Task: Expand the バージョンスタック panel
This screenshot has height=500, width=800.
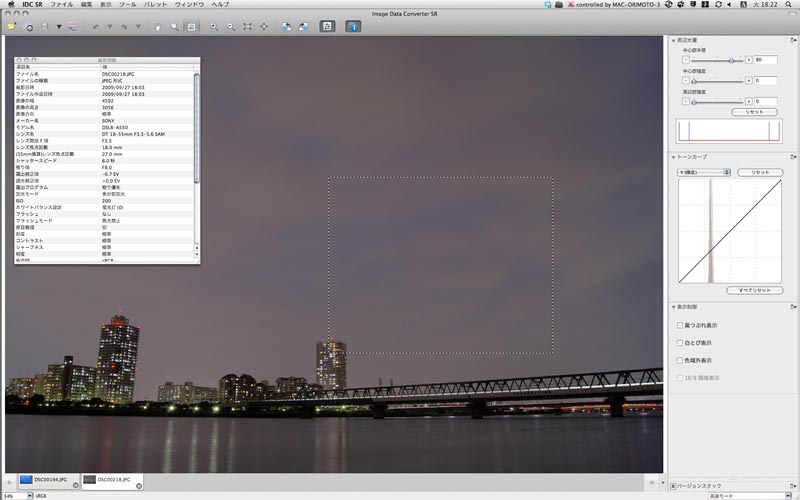Action: [x=673, y=486]
